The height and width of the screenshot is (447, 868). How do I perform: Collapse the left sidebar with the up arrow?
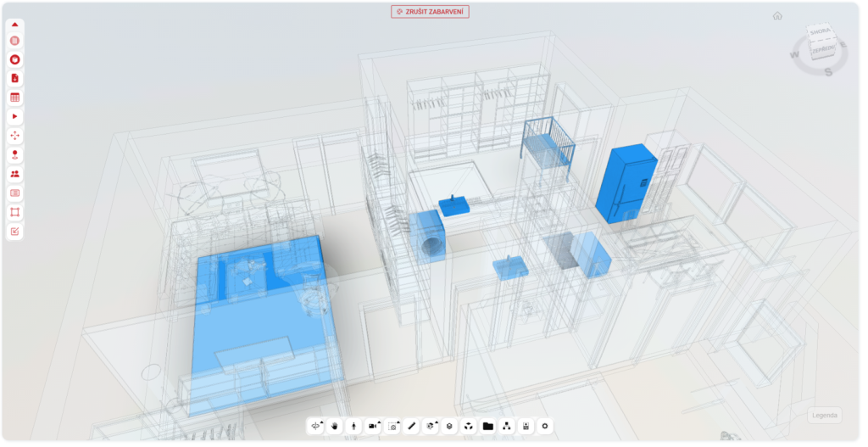15,25
